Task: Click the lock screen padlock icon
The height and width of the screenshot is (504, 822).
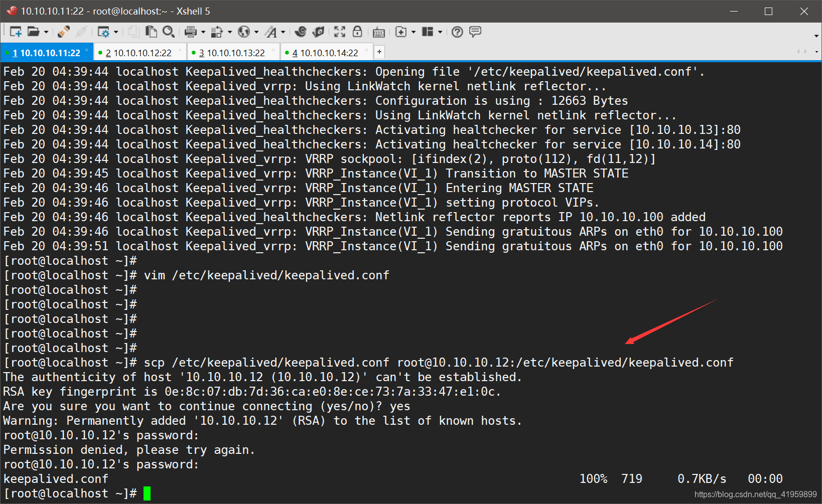Action: (357, 32)
